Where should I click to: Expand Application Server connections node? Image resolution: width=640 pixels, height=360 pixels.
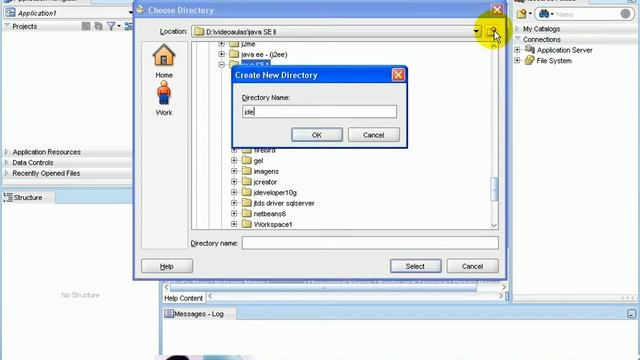[517, 50]
